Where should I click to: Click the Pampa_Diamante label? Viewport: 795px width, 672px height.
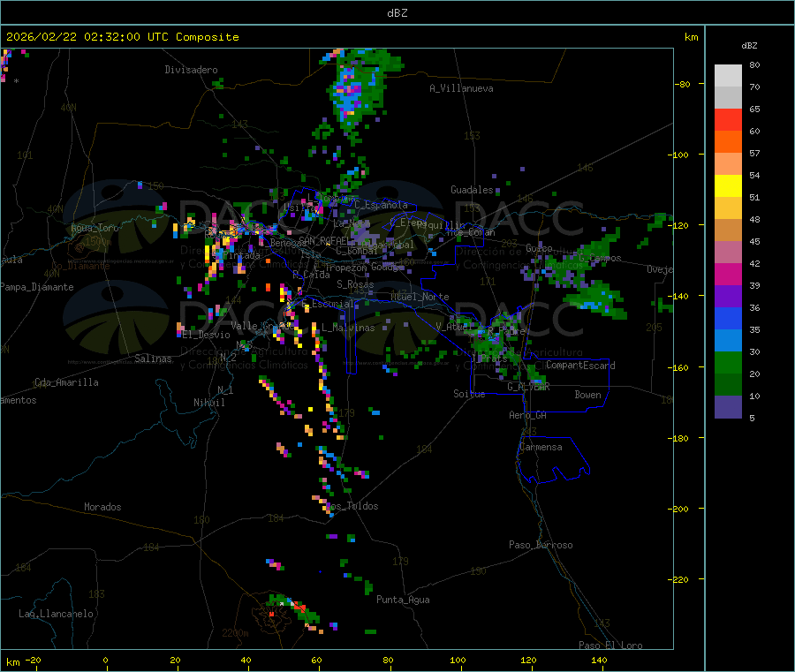37,287
